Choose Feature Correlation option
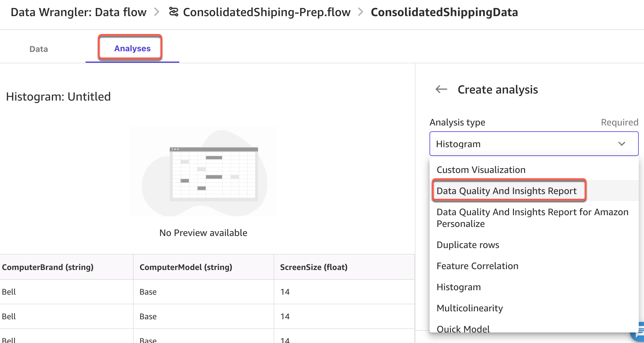The height and width of the screenshot is (343, 644). click(x=477, y=266)
